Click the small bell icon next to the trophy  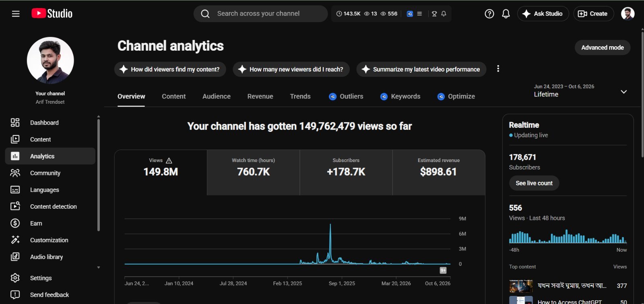click(x=444, y=14)
